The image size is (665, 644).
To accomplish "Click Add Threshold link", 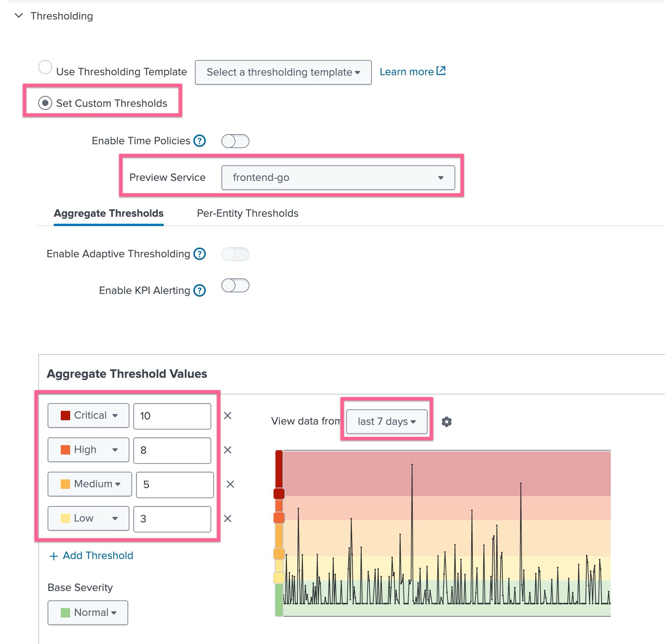I will pyautogui.click(x=91, y=556).
